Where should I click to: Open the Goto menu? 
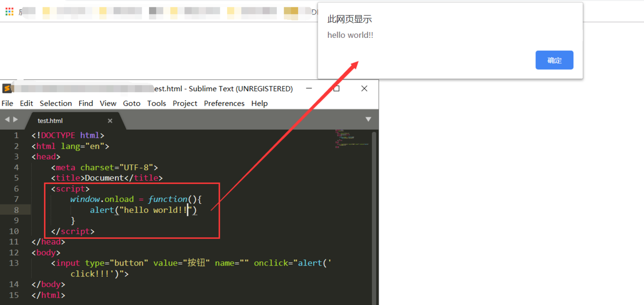pyautogui.click(x=132, y=103)
